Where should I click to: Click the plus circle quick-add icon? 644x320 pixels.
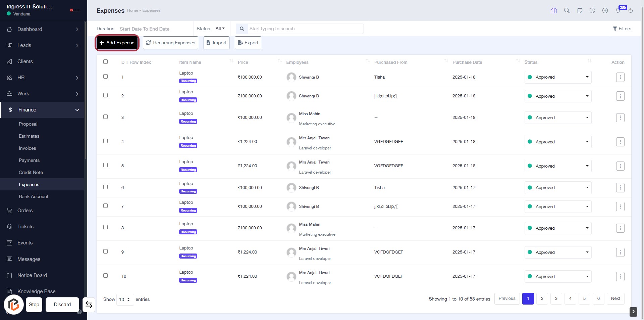pyautogui.click(x=605, y=10)
